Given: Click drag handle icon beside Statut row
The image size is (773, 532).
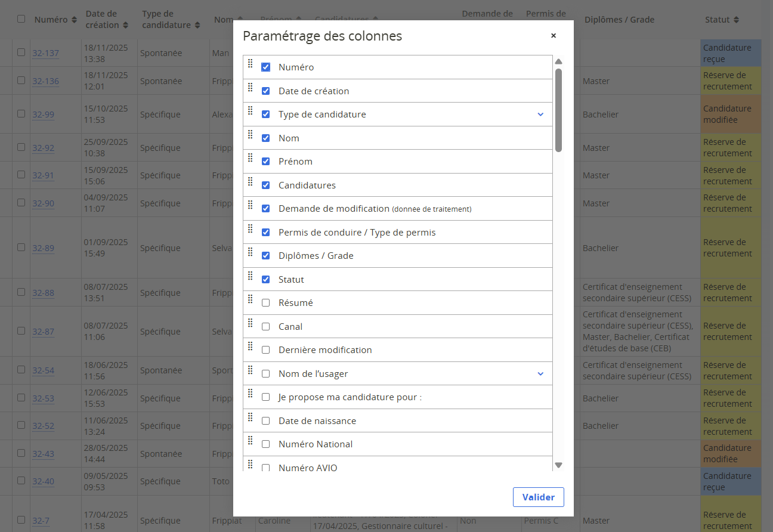Looking at the screenshot, I should tap(251, 276).
